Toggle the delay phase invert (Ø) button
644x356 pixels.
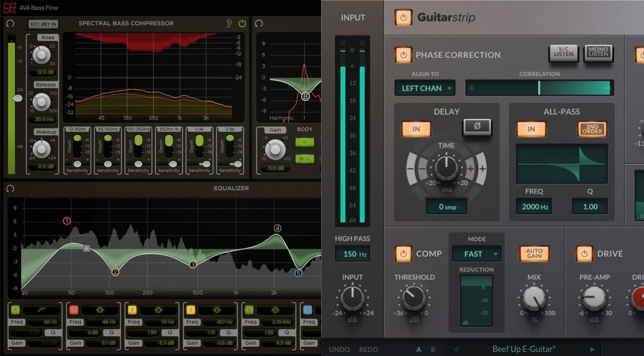477,126
